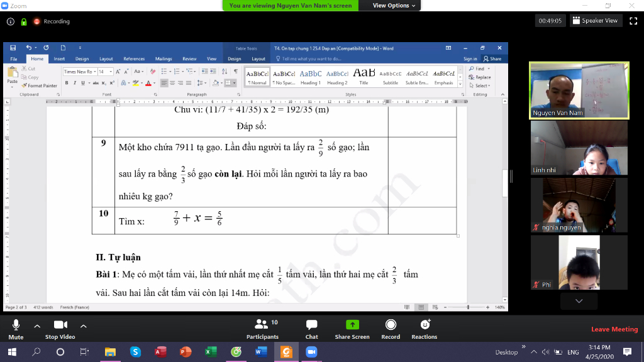Open the Times New Roman font dropdown
644x362 pixels.
(x=95, y=72)
